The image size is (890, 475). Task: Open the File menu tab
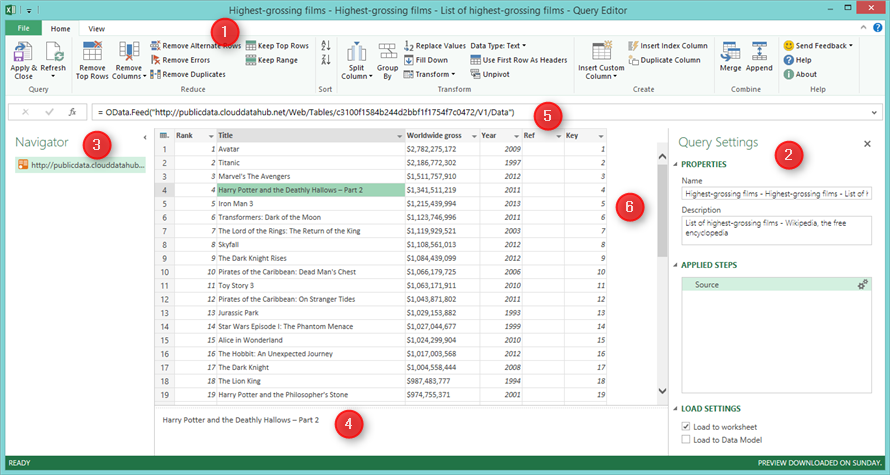[22, 29]
